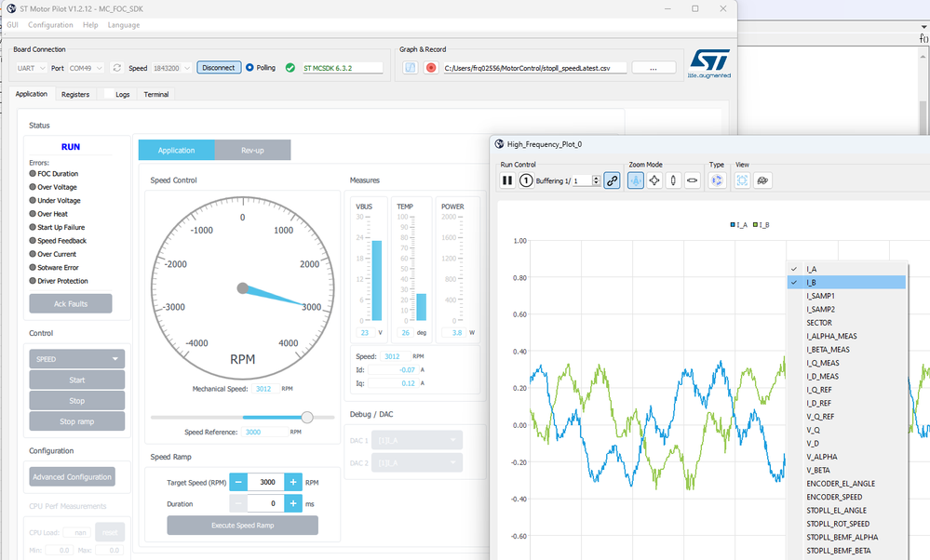Open the COM49 port dropdown

pyautogui.click(x=86, y=68)
